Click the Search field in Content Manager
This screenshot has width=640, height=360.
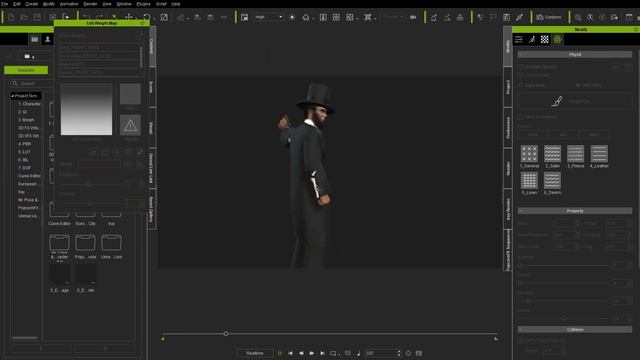[31, 83]
